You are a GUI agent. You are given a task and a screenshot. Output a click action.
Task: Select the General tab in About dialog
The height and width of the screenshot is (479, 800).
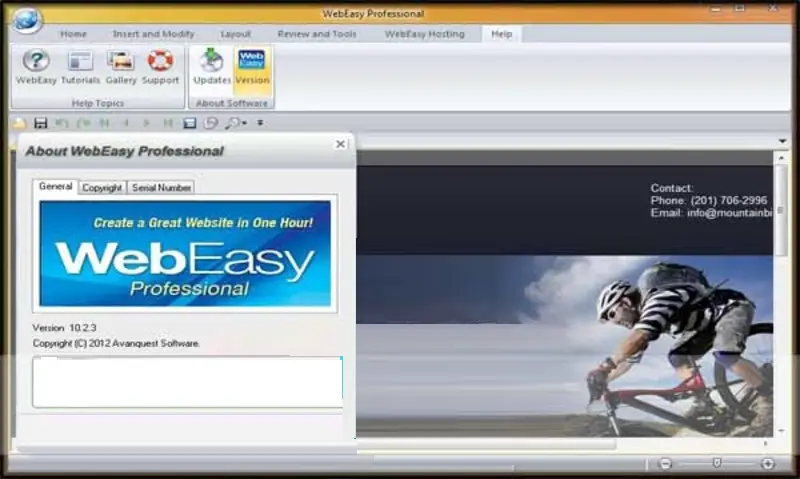coord(55,187)
